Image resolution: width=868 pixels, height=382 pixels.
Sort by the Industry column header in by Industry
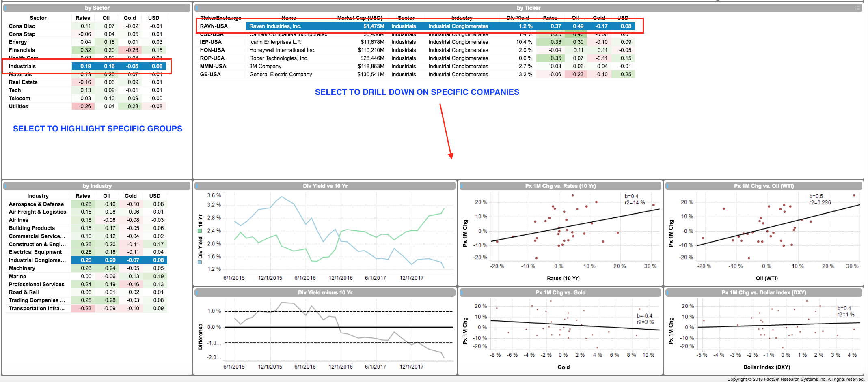tap(38, 196)
